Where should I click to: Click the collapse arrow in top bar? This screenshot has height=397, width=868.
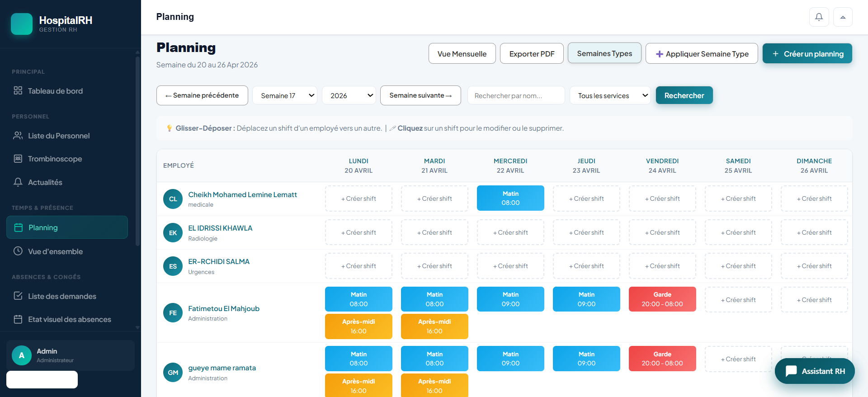coord(843,17)
